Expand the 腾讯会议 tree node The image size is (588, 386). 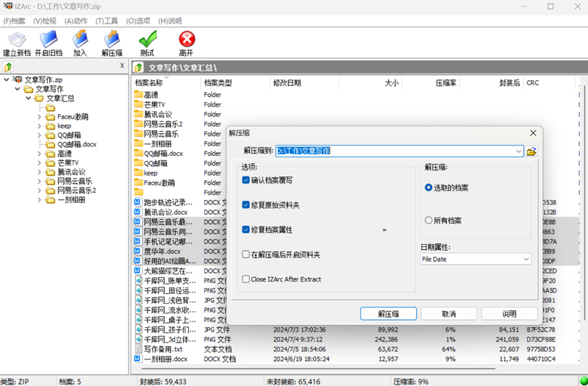pyautogui.click(x=40, y=172)
